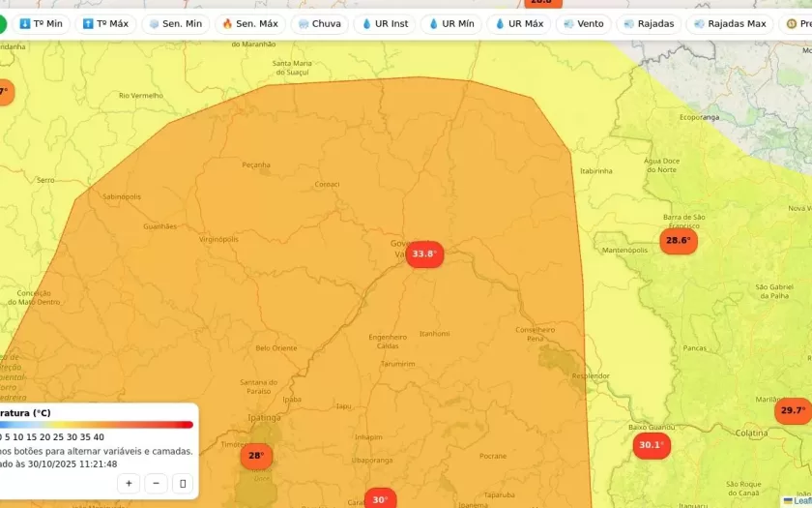Switch to Tº Máx layer
812x508 pixels.
[105, 24]
